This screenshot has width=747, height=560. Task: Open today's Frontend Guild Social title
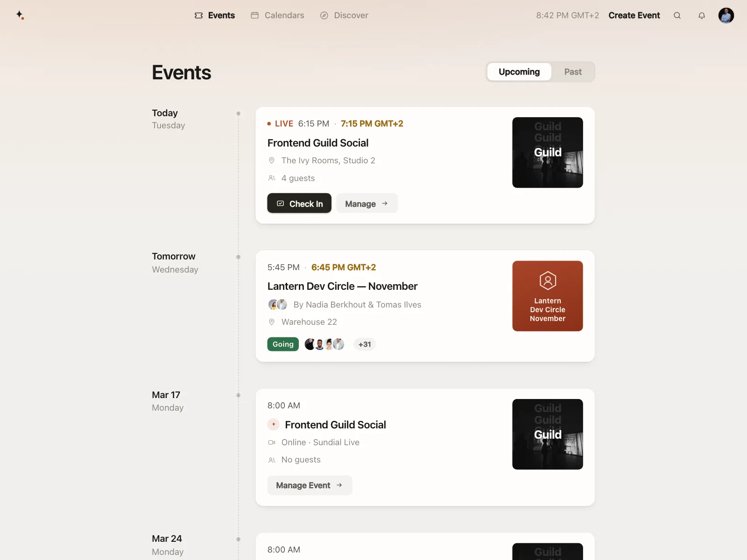click(318, 143)
